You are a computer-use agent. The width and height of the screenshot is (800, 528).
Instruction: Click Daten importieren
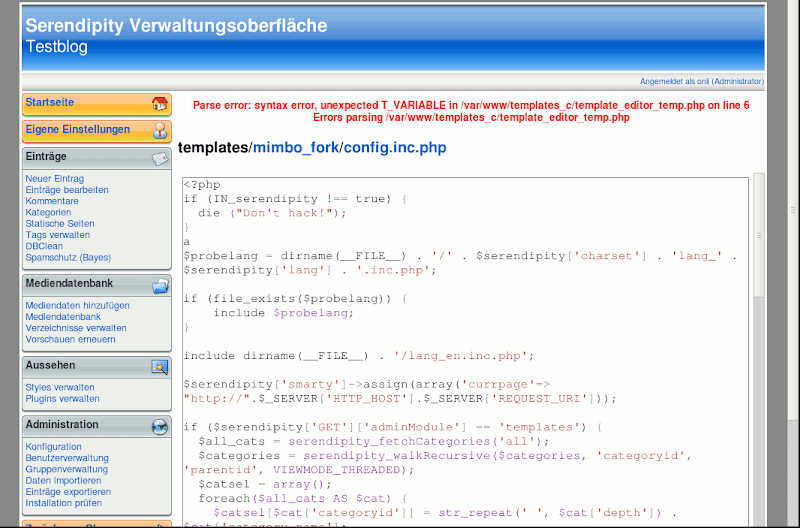(x=63, y=481)
